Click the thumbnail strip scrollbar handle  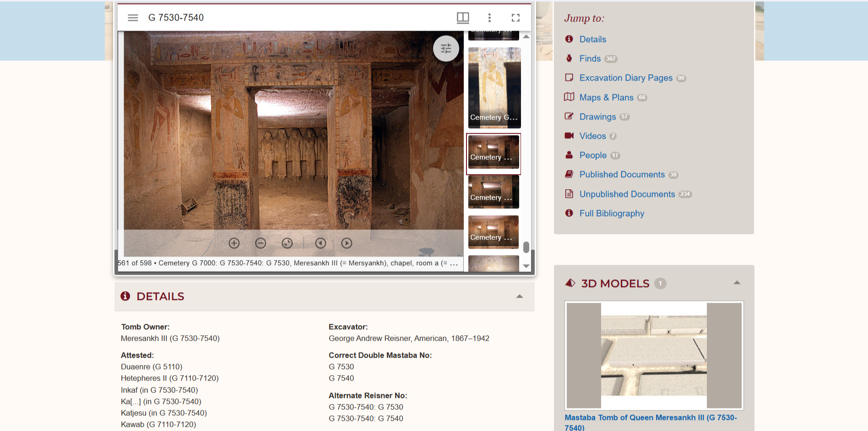point(526,247)
